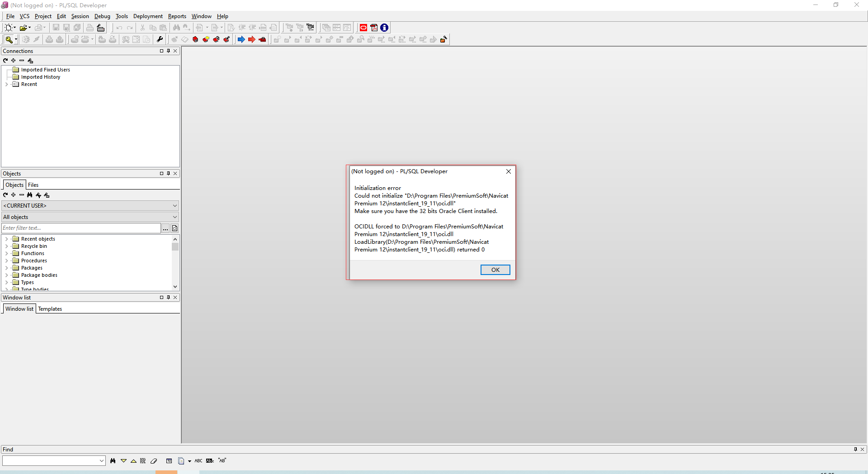Click the find binoculars icon in main toolbar
868x474 pixels.
[x=176, y=28]
